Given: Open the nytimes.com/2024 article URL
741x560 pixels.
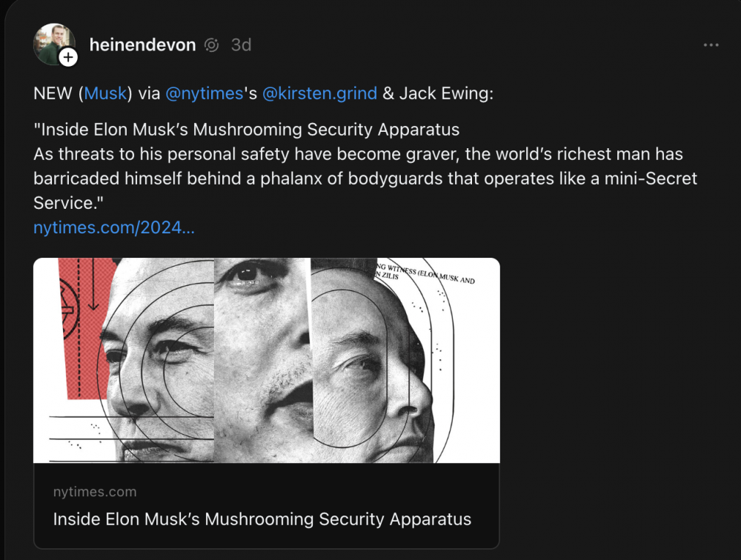Looking at the screenshot, I should [113, 227].
